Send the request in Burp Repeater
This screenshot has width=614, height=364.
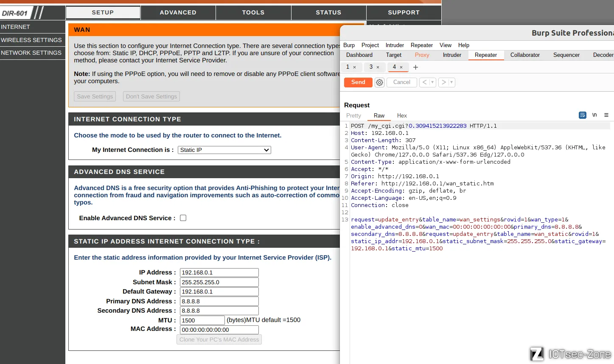(x=358, y=82)
